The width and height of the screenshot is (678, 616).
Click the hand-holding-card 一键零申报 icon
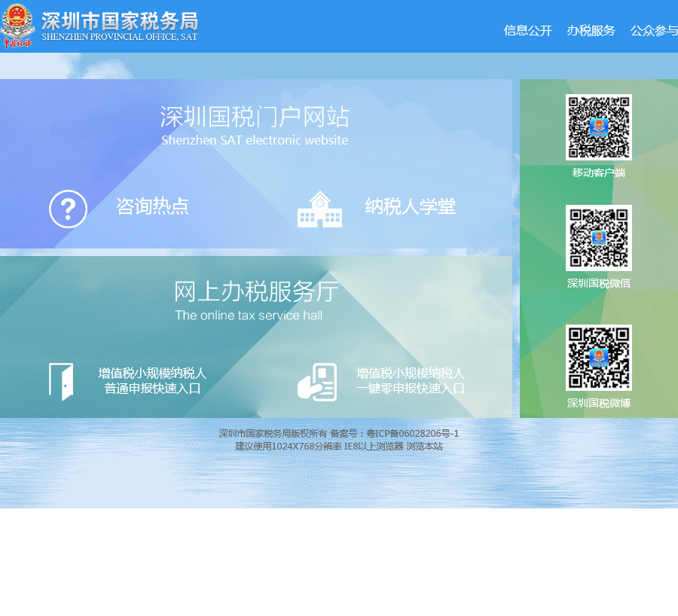317,382
